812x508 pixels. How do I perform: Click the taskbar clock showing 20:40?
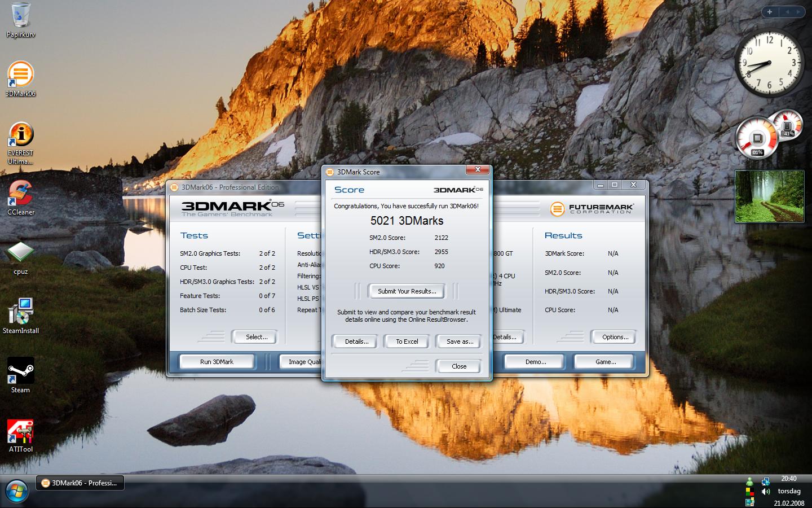[789, 479]
